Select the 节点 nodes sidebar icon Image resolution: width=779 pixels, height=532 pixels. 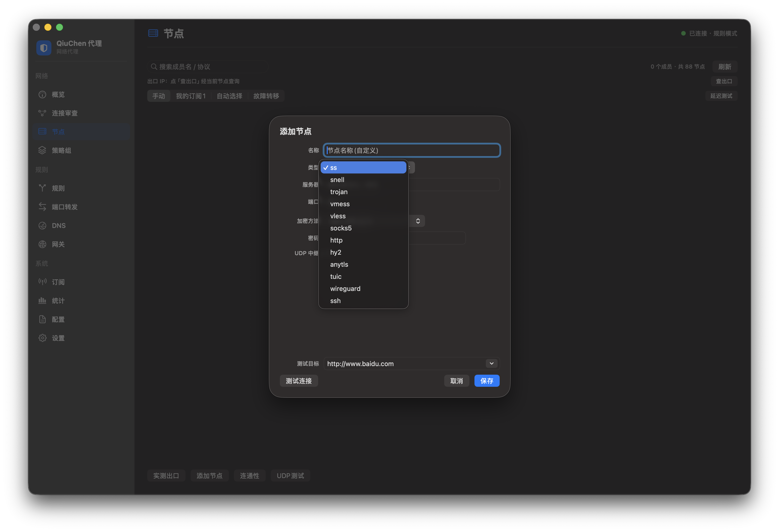coord(42,131)
